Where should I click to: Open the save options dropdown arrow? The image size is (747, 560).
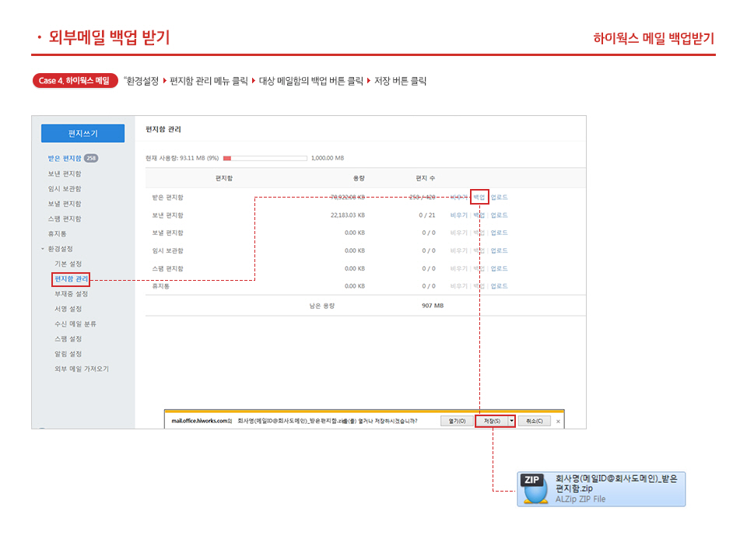(512, 421)
